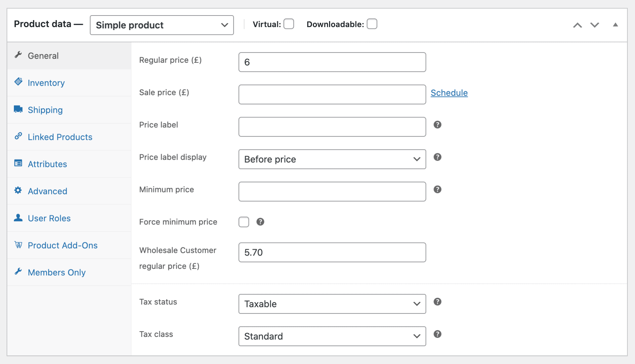The height and width of the screenshot is (364, 635).
Task: Click the Sale price input field
Action: point(332,95)
